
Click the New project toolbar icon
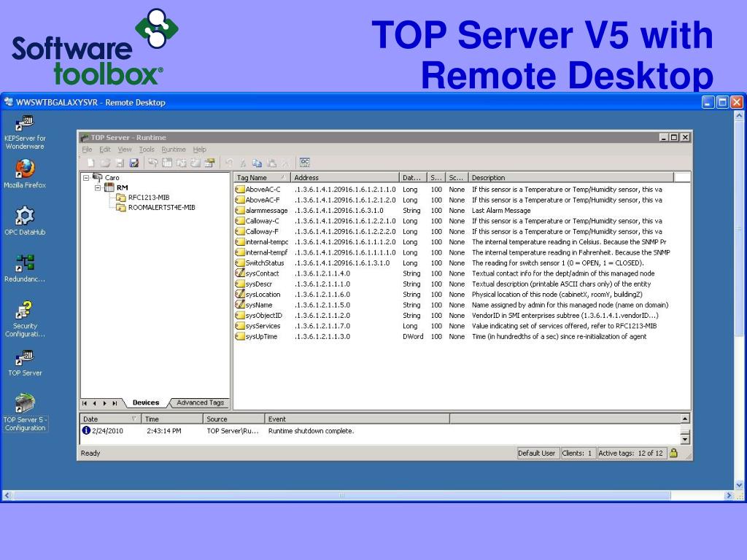[x=90, y=163]
